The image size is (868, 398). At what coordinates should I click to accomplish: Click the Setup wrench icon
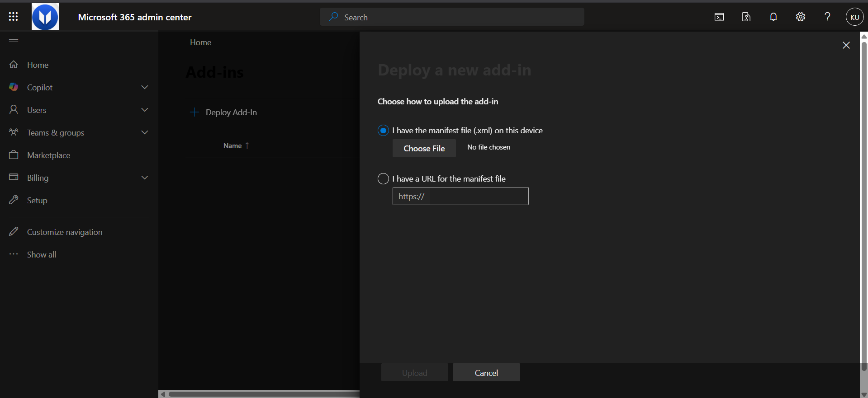pos(14,200)
